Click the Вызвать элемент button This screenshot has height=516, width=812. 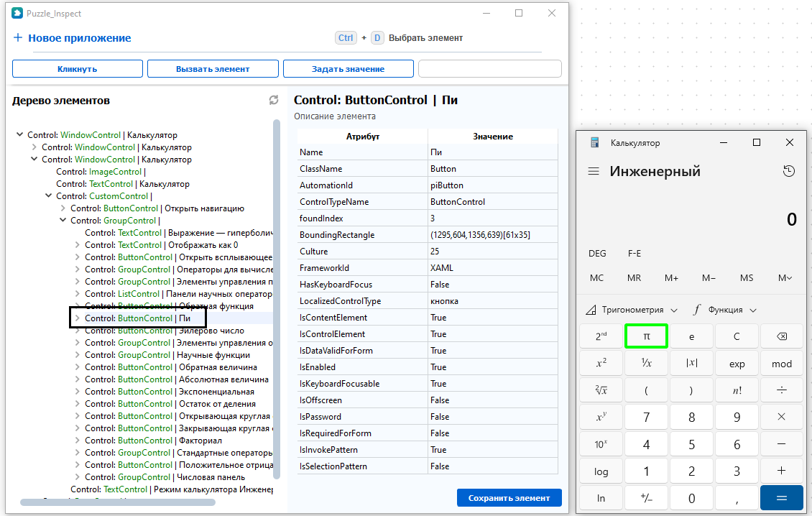[x=213, y=69]
